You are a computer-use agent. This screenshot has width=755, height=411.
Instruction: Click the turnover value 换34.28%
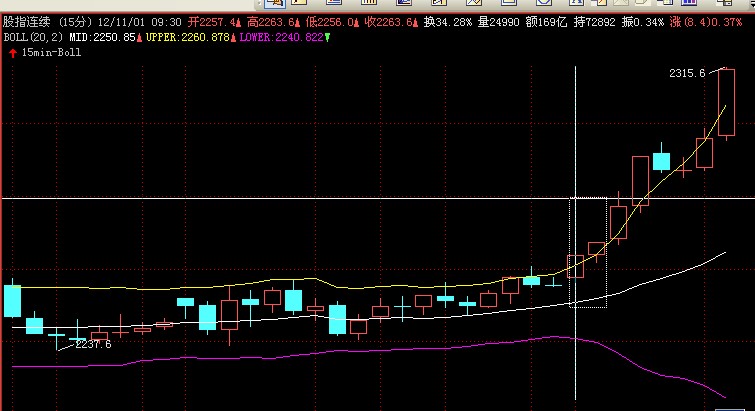point(448,22)
